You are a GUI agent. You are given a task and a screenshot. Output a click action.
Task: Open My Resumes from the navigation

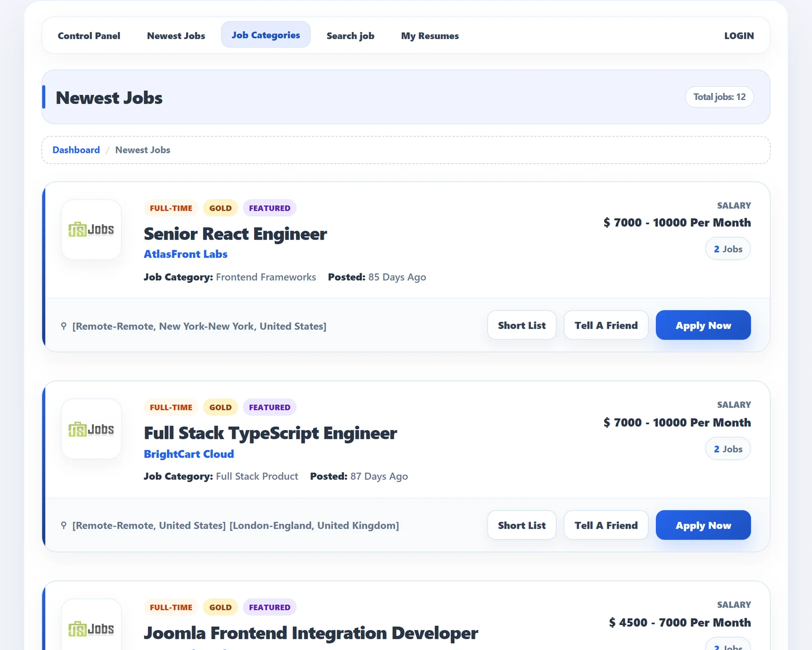tap(430, 36)
